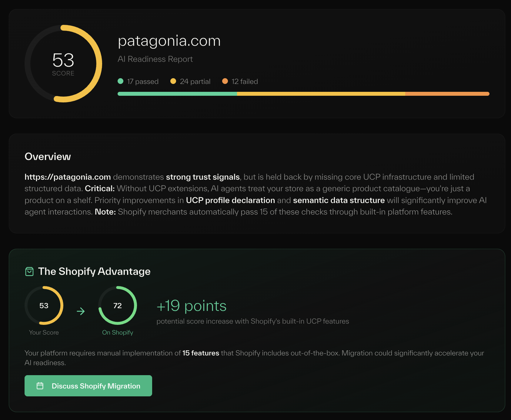Screen dimensions: 511x420
Task: Click the green arrow between the score circles
Action: 81,311
